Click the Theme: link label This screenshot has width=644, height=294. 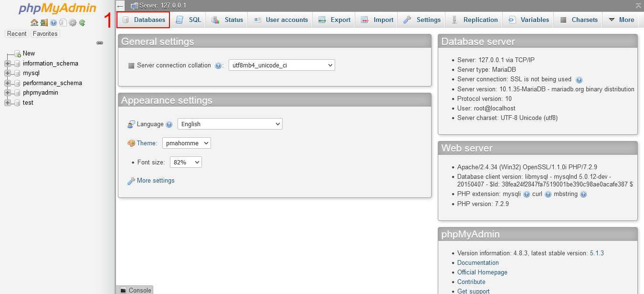click(x=147, y=143)
